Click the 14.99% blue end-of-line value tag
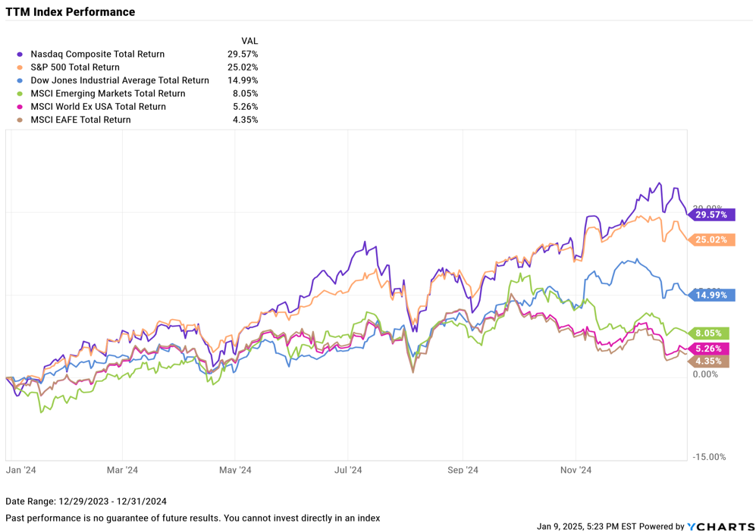Image resolution: width=756 pixels, height=532 pixels. tap(711, 296)
